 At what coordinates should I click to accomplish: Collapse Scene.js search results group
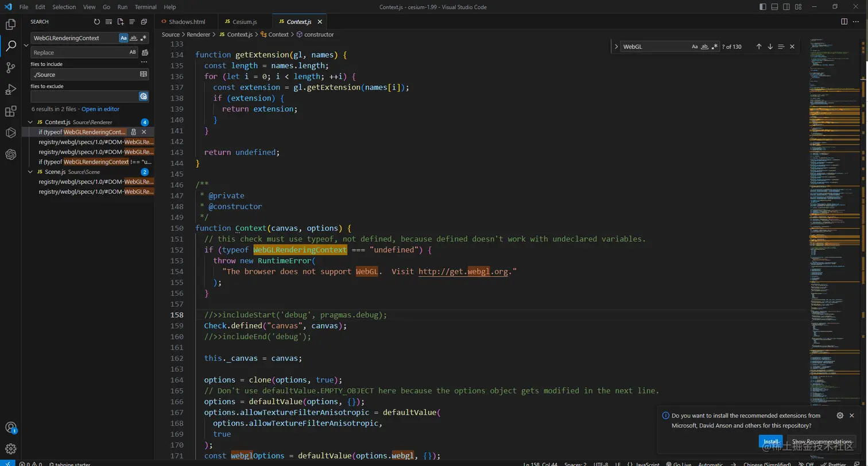pos(31,172)
